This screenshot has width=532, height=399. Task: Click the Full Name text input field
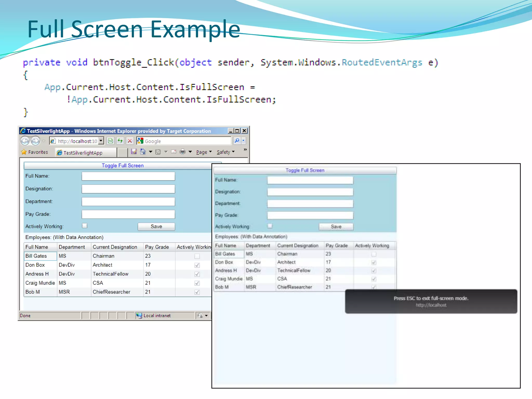pos(128,176)
